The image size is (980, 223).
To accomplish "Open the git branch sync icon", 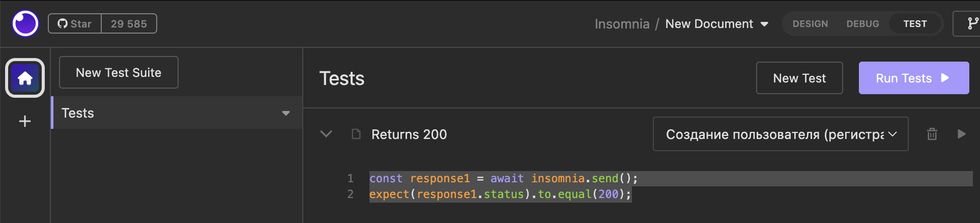I will point(972,23).
